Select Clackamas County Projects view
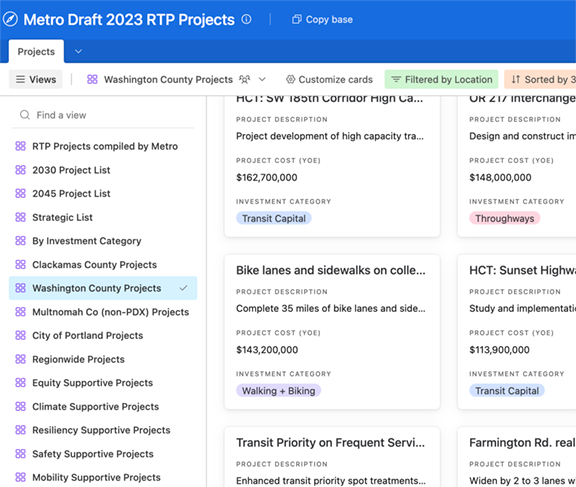The width and height of the screenshot is (576, 487). 94,264
